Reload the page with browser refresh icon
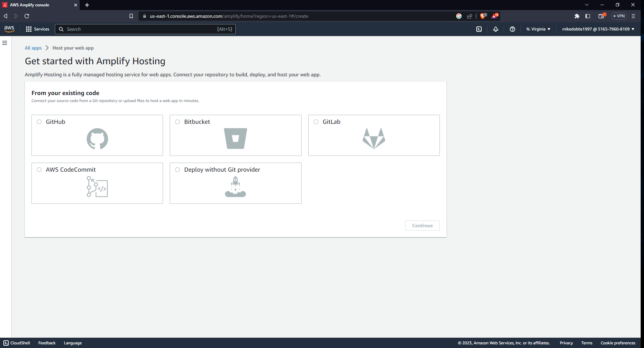 [x=27, y=16]
